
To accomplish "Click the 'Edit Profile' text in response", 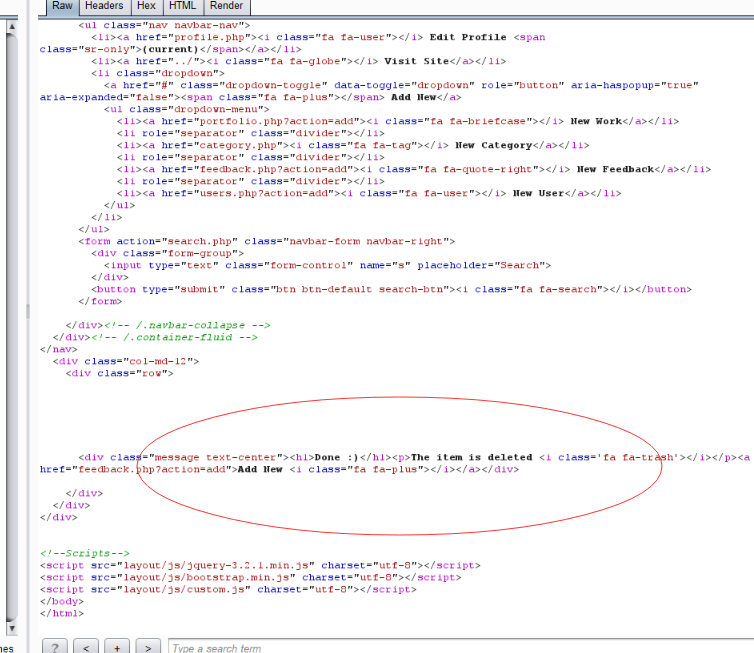I will tap(467, 37).
